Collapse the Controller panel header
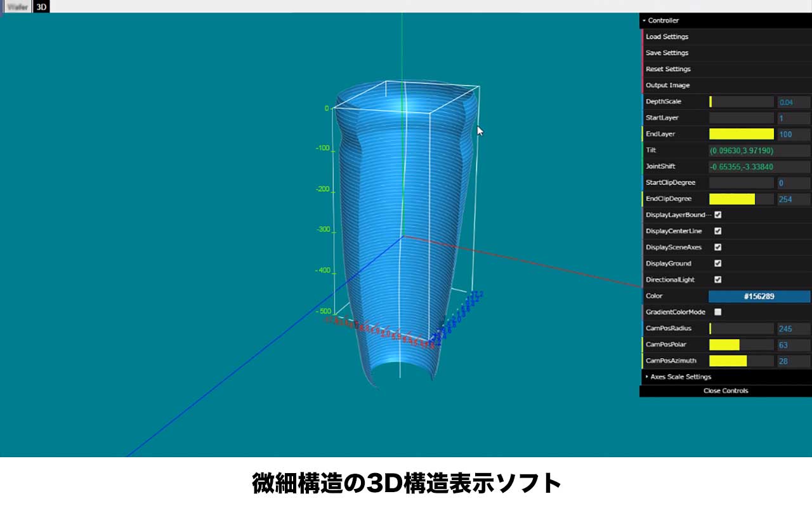812x508 pixels. [x=663, y=20]
